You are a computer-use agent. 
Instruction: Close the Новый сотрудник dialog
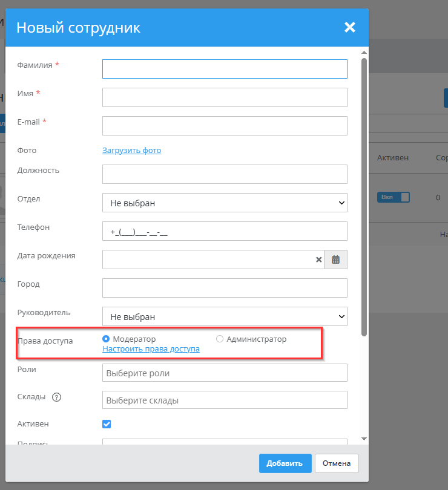pyautogui.click(x=349, y=27)
